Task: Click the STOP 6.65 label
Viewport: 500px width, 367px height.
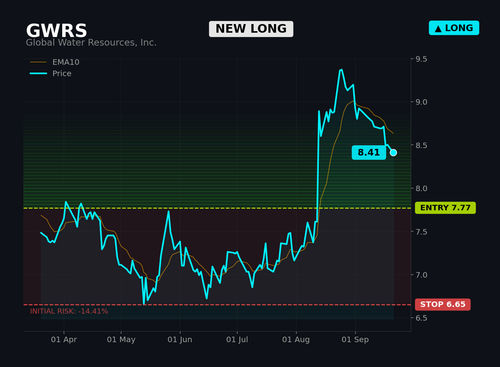Action: tap(443, 304)
